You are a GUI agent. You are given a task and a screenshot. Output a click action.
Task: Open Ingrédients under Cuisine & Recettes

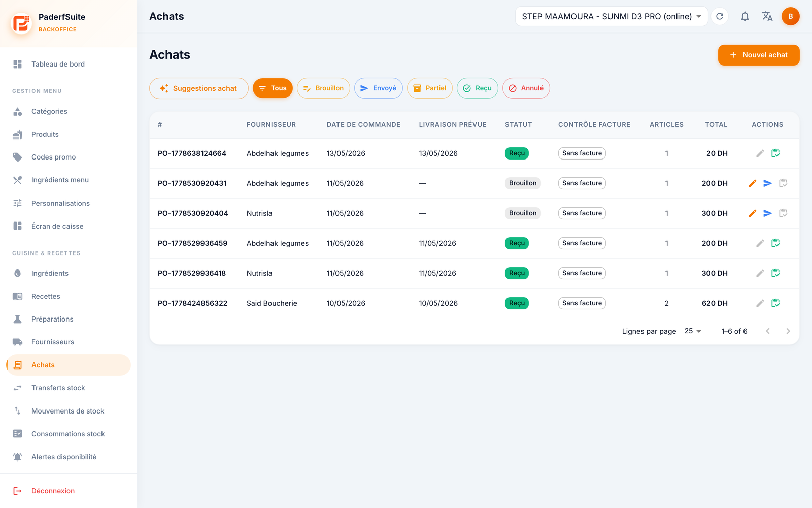click(x=69, y=273)
